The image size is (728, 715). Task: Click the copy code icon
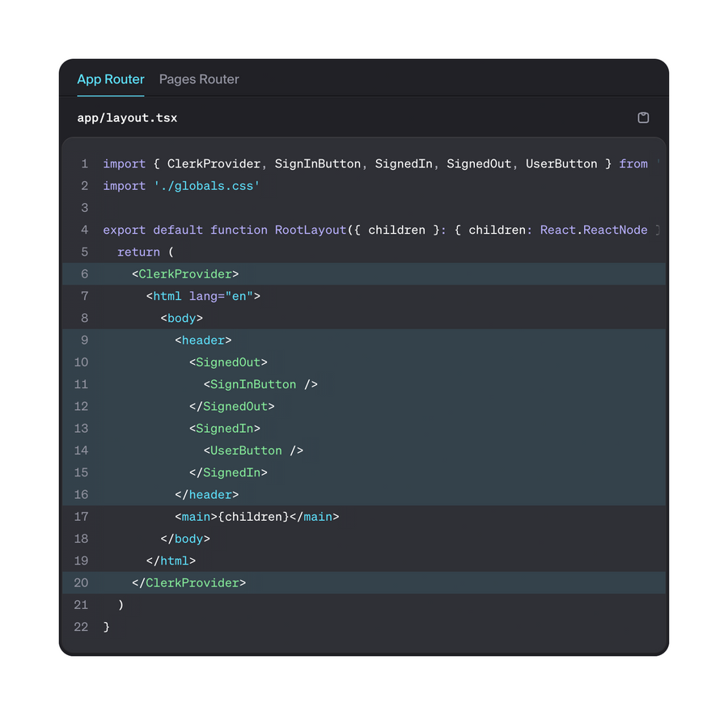pyautogui.click(x=643, y=117)
